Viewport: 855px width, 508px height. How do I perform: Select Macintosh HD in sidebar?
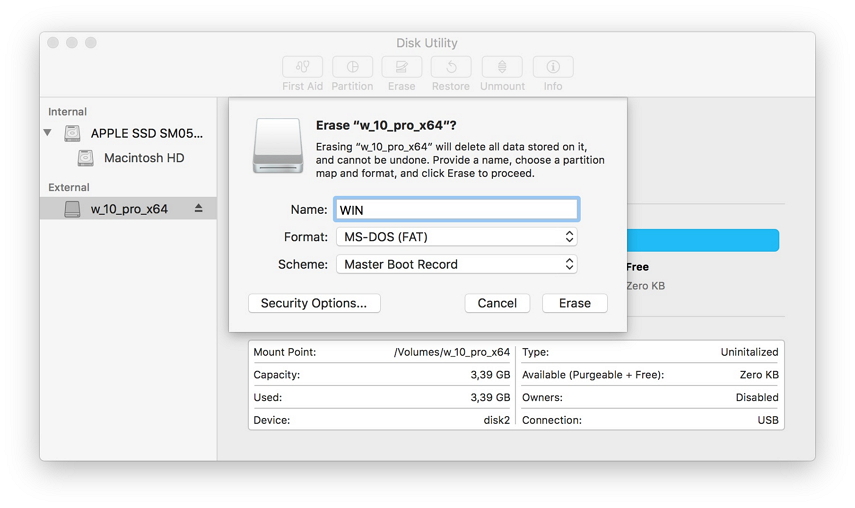[129, 158]
